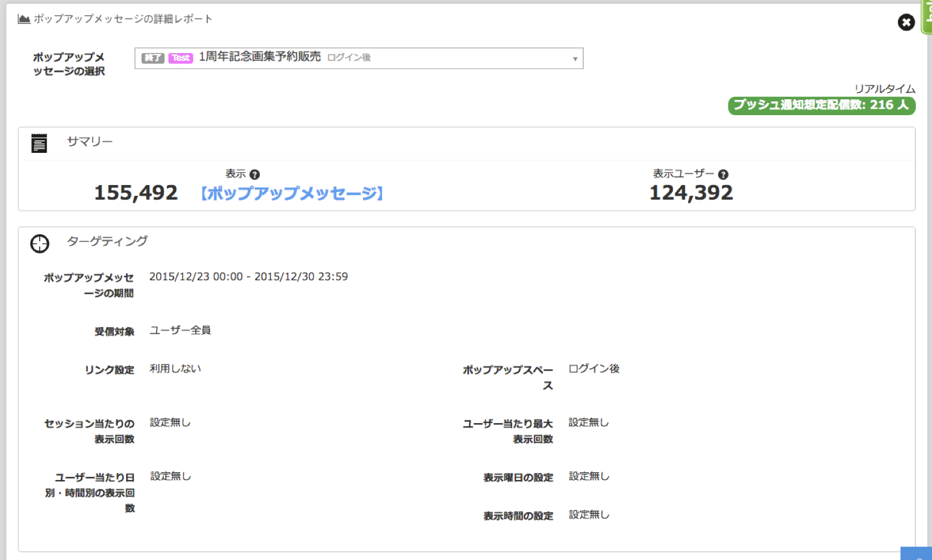Click the 124,392 display user count

[691, 193]
